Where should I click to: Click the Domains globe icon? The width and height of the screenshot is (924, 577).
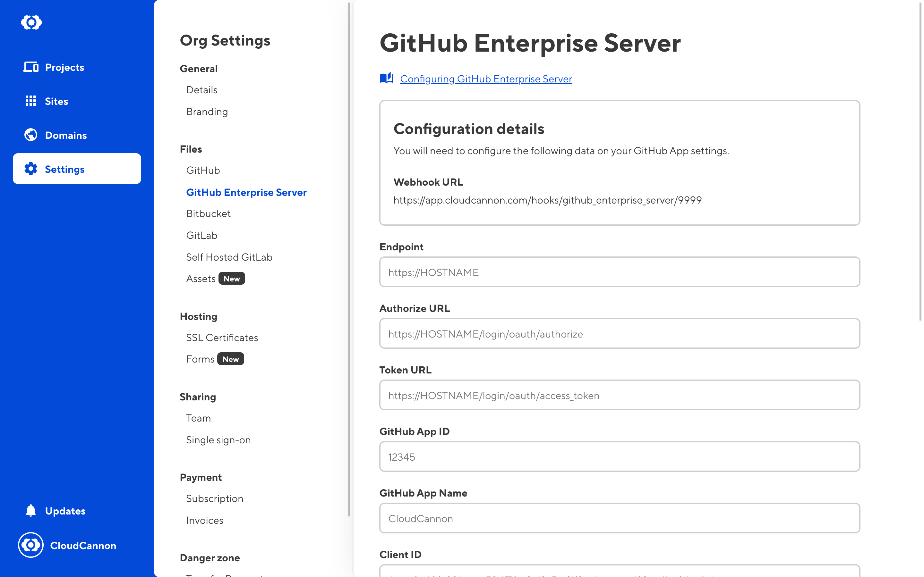pyautogui.click(x=30, y=135)
